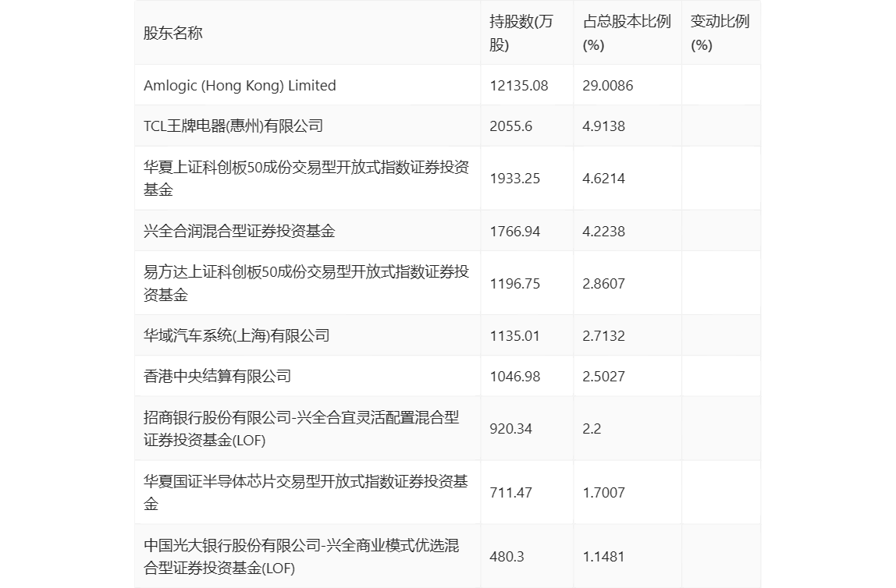The height and width of the screenshot is (588, 896).
Task: Select the 占总股本比例(%) column header
Action: (x=626, y=33)
